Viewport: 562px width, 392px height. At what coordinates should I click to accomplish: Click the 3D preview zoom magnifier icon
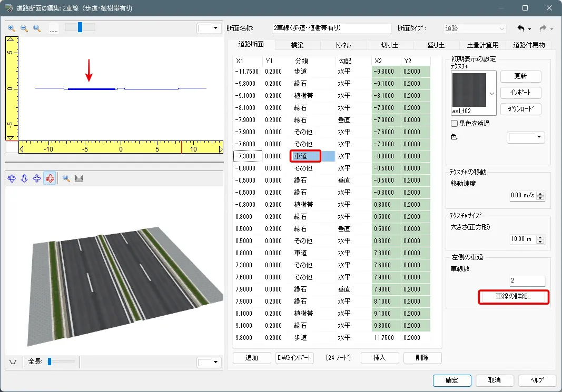66,178
